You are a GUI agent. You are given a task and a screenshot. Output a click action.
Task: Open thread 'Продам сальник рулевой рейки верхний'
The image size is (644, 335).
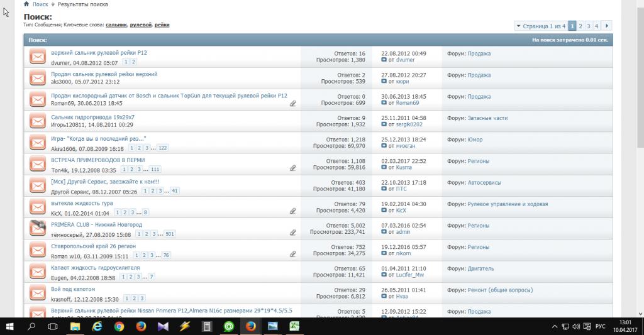click(104, 74)
